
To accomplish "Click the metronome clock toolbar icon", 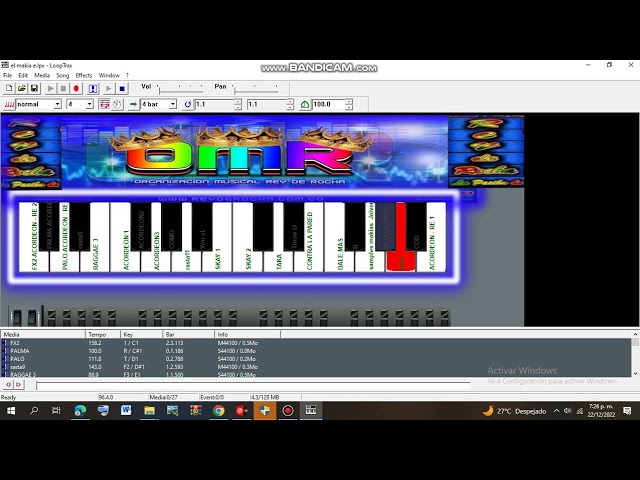I will (117, 104).
